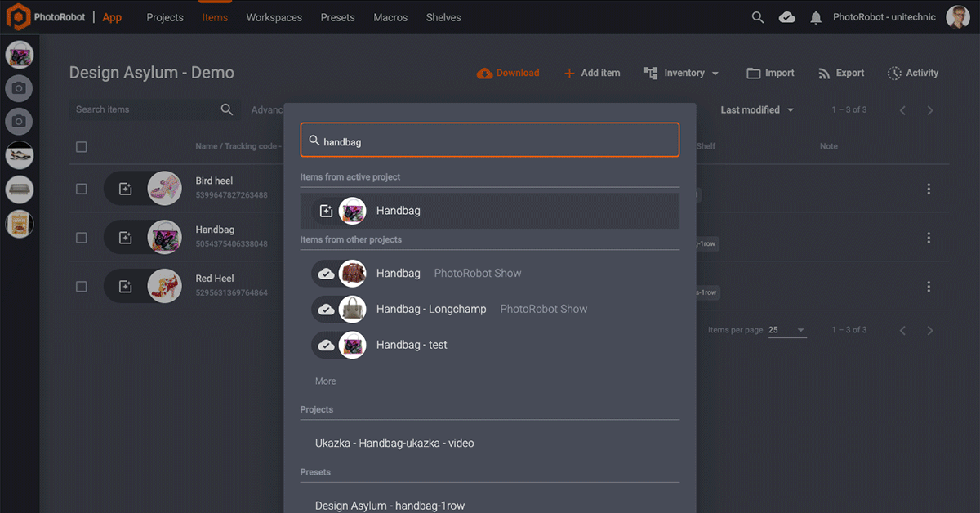Click the Download button
Screen dimensions: 980x513
(x=507, y=73)
